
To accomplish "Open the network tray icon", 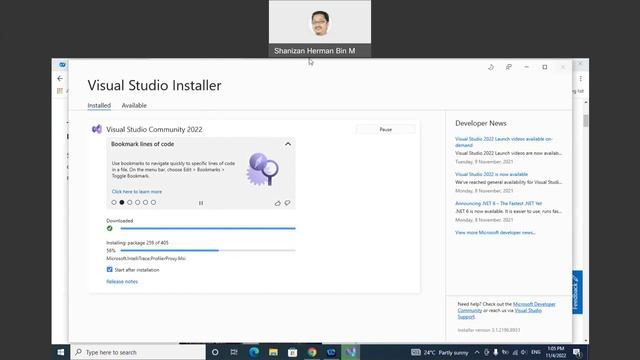I will [515, 352].
